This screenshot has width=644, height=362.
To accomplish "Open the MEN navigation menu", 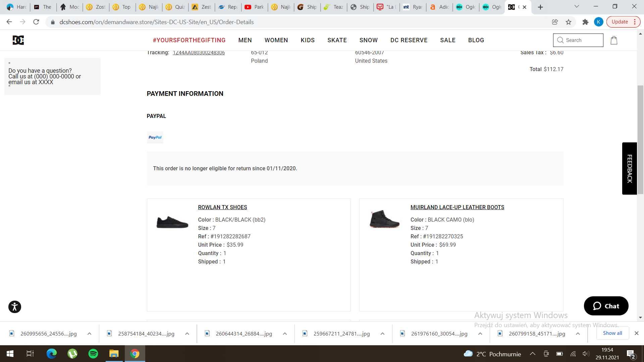I will coord(245,40).
